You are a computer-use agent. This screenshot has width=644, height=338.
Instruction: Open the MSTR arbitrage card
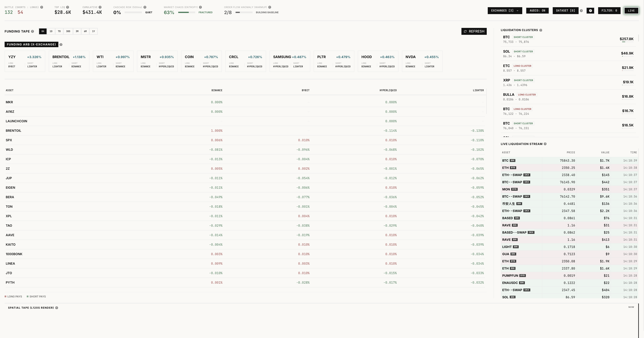(157, 61)
